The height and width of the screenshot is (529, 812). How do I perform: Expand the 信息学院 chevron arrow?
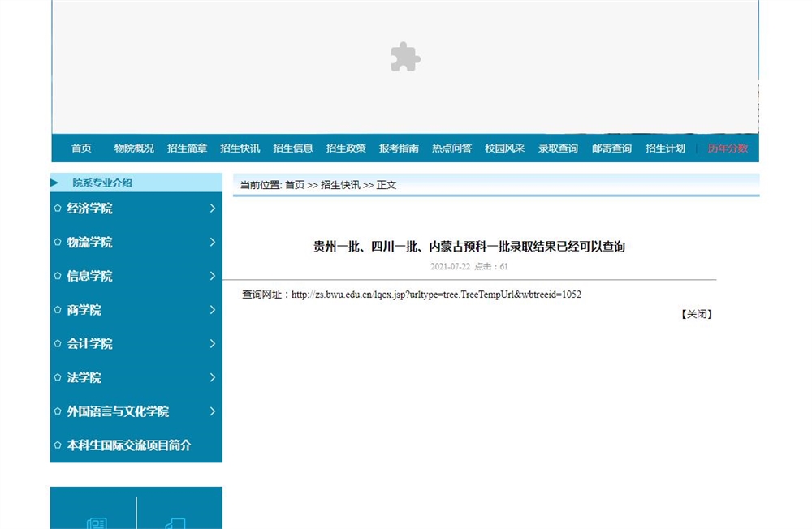pyautogui.click(x=212, y=276)
